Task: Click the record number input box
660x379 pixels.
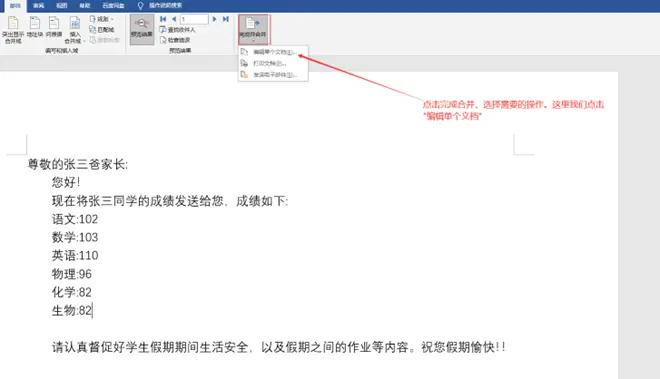Action: 194,19
